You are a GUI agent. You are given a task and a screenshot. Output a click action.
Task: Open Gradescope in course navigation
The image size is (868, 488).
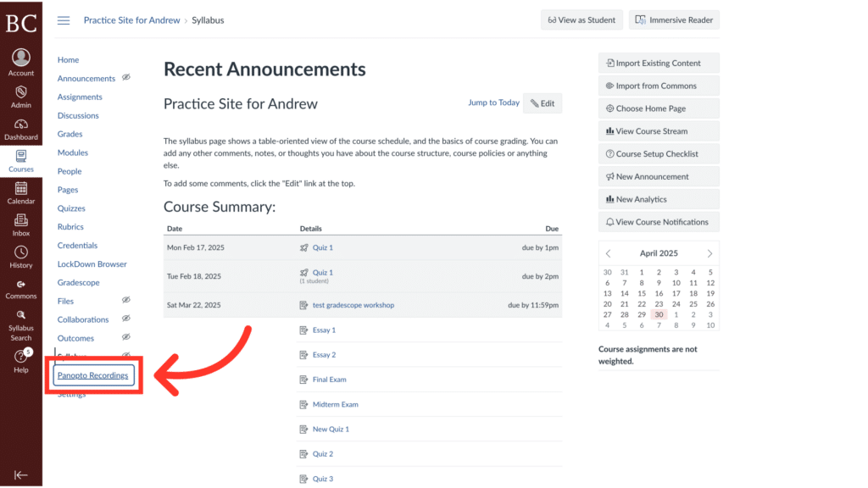click(x=79, y=283)
